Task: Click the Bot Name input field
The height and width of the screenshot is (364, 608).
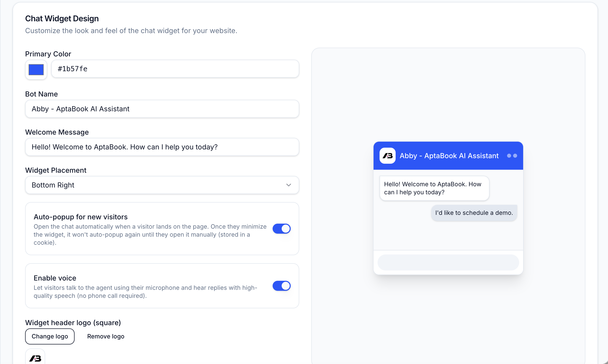Action: (x=162, y=109)
